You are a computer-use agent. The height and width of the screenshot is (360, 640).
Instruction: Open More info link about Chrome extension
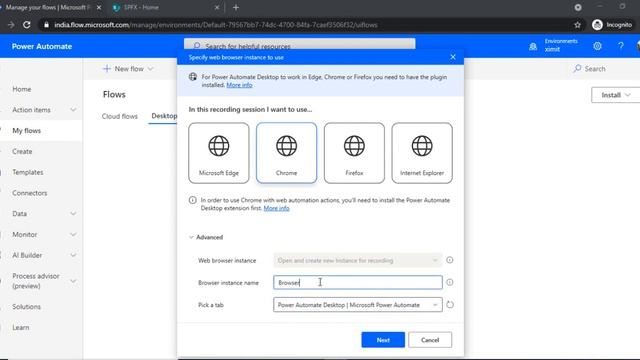pos(276,208)
